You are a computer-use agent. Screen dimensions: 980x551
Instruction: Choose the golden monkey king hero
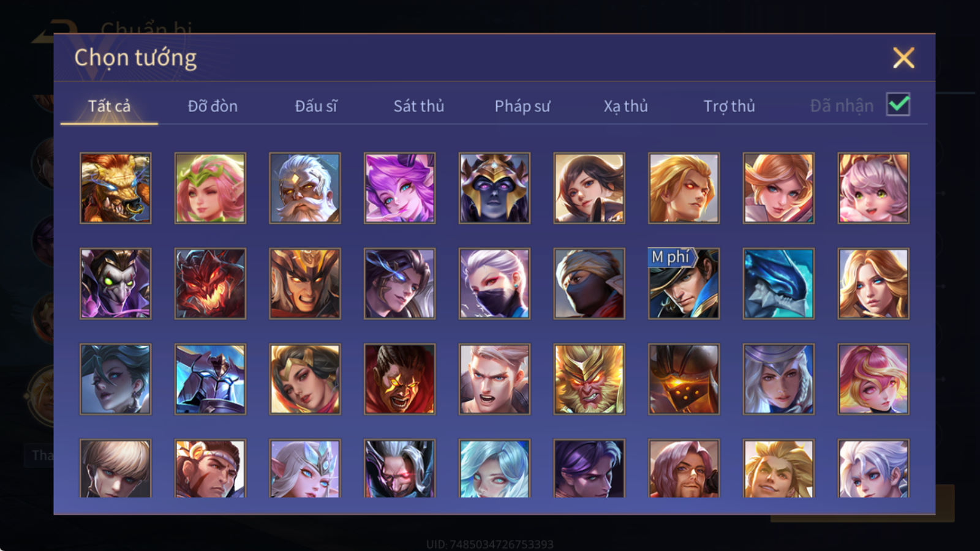(x=589, y=379)
